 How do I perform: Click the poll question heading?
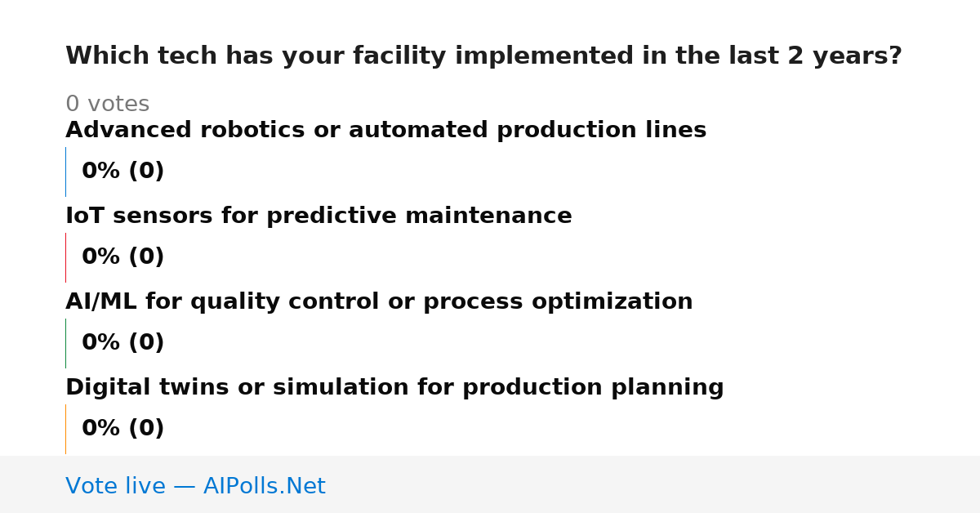point(483,56)
